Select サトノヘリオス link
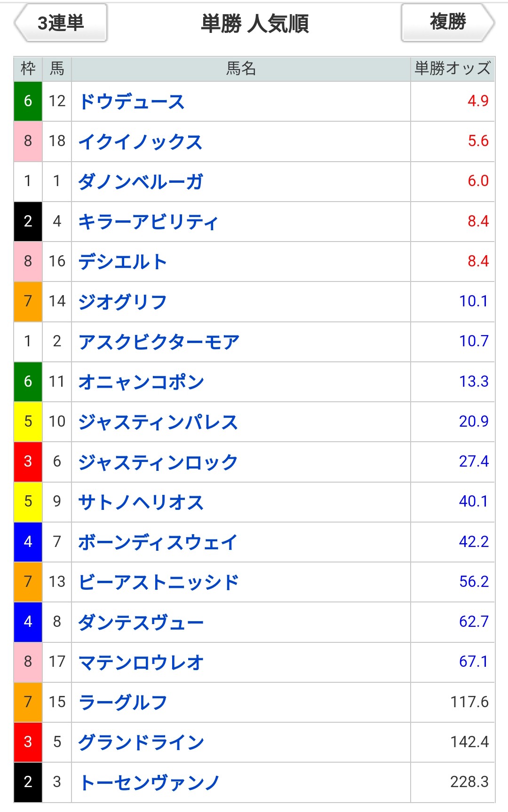Viewport: 508px width, 812px height. [x=141, y=502]
